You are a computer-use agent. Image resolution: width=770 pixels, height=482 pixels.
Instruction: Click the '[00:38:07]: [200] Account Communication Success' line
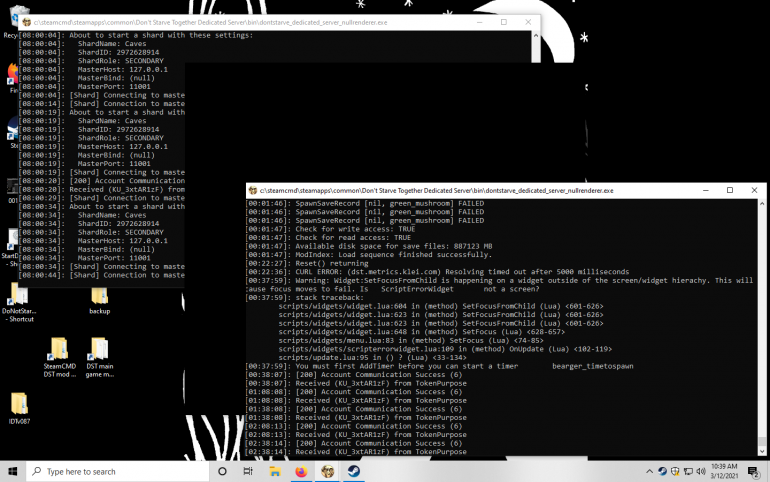(x=354, y=375)
